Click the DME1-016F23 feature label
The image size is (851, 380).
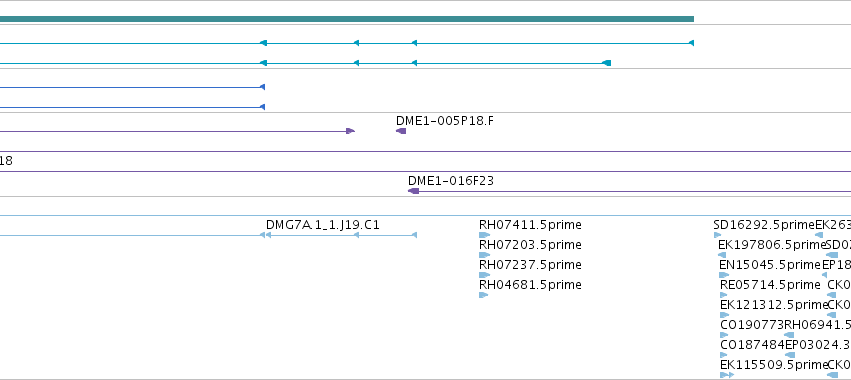click(451, 180)
